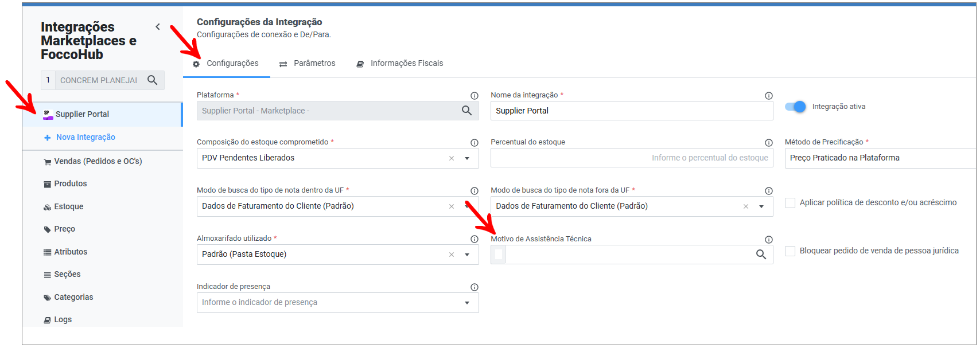Open the Método de Precificação dropdown

(x=880, y=158)
